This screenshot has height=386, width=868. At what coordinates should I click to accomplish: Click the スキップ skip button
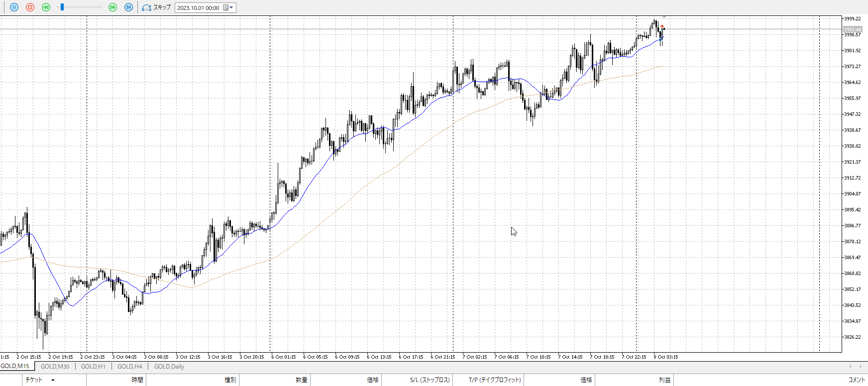156,7
